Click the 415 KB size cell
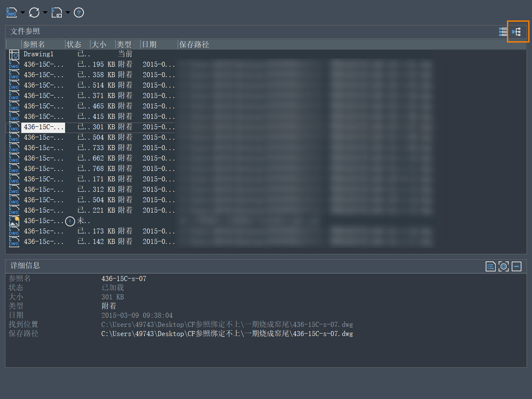The height and width of the screenshot is (399, 532). click(104, 117)
